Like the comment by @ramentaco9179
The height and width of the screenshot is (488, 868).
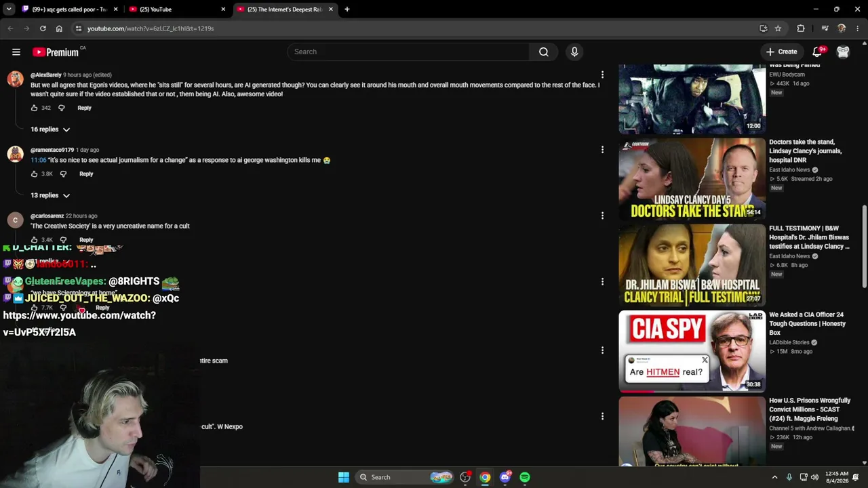pos(34,174)
